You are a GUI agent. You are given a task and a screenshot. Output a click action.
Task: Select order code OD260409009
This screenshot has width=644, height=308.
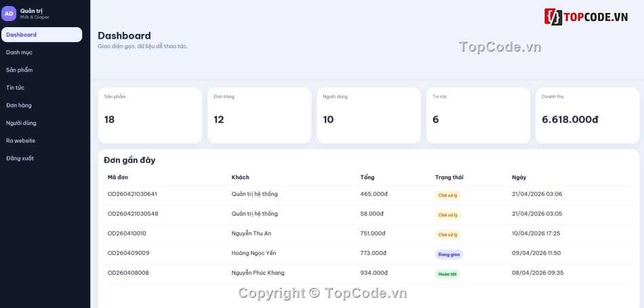click(x=128, y=253)
